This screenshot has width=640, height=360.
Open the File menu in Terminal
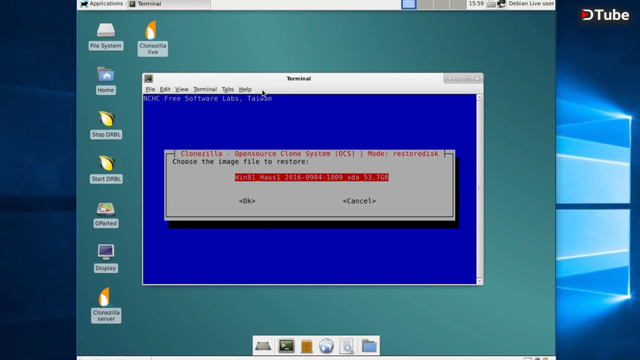coord(150,89)
